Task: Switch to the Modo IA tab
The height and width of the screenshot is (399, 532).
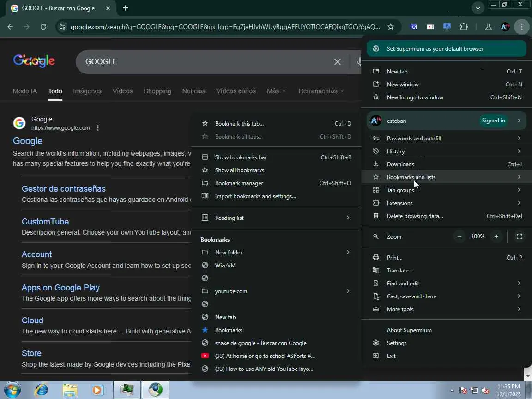Action: coord(25,91)
